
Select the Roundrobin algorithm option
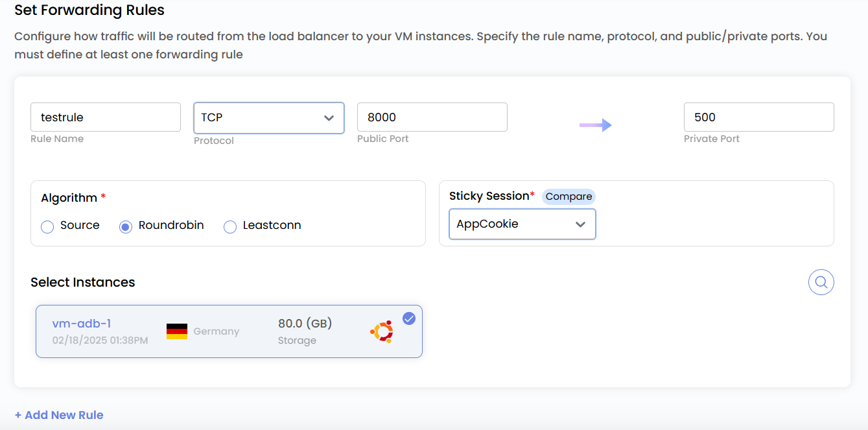pyautogui.click(x=124, y=226)
